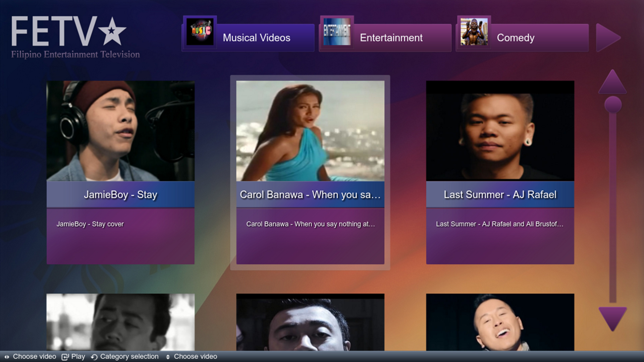This screenshot has width=644, height=362.
Task: Switch to the Comedy category
Action: (516, 38)
